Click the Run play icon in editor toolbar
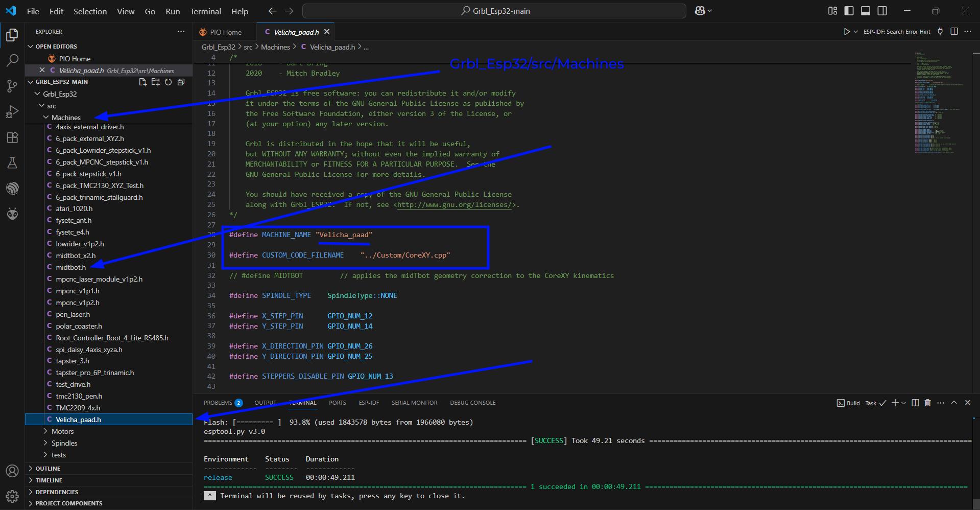The width and height of the screenshot is (980, 510). pos(846,32)
